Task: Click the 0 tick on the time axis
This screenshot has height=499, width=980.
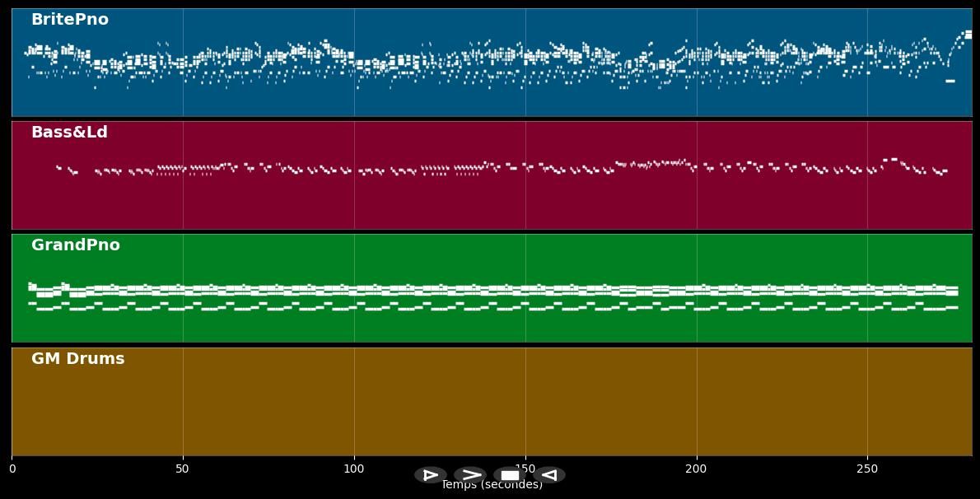Action: [x=12, y=469]
